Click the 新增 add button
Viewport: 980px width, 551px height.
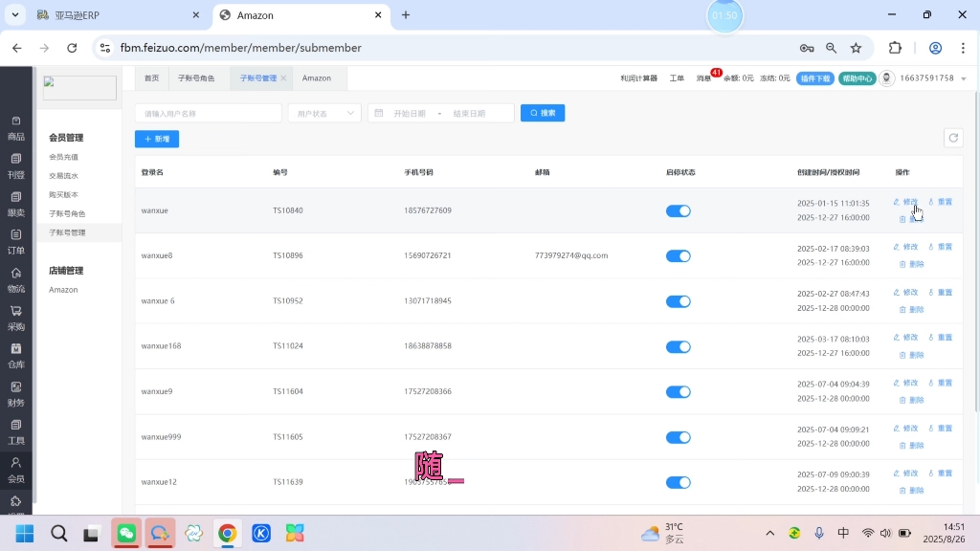point(157,139)
